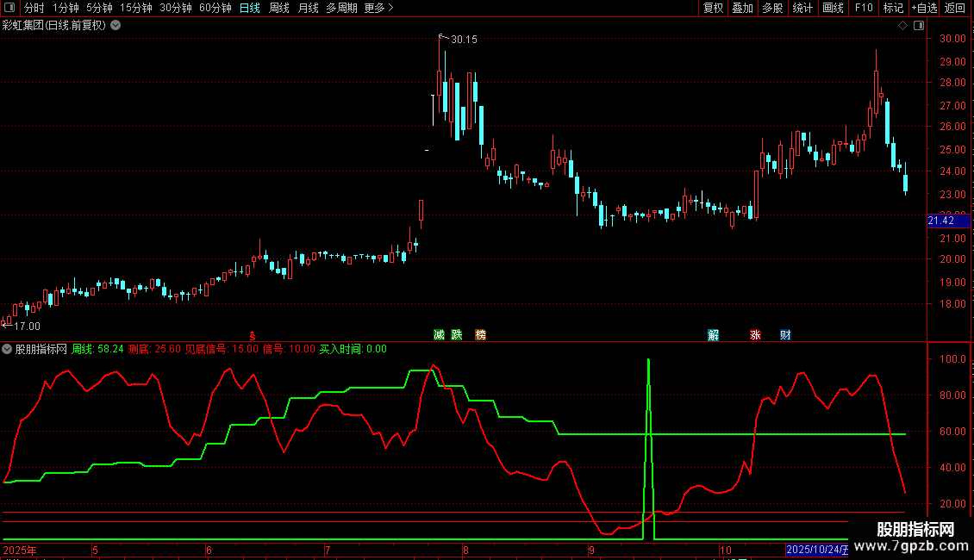Click the 股朋指标网 indicator name
The height and width of the screenshot is (560, 974).
pyautogui.click(x=41, y=349)
